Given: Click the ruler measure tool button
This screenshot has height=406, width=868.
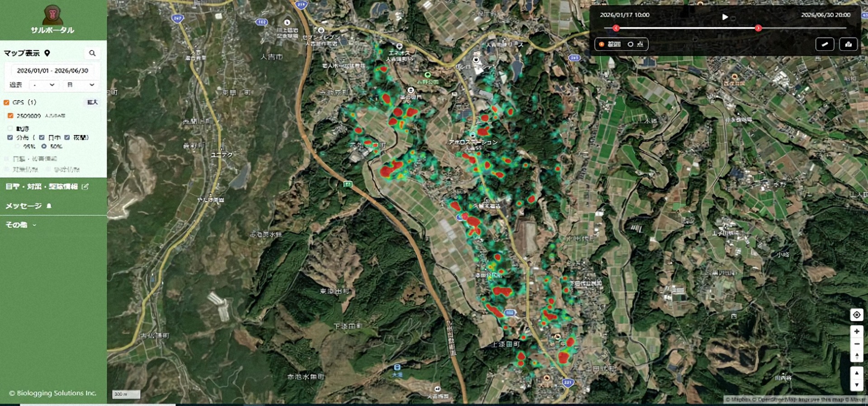Looking at the screenshot, I should (825, 44).
